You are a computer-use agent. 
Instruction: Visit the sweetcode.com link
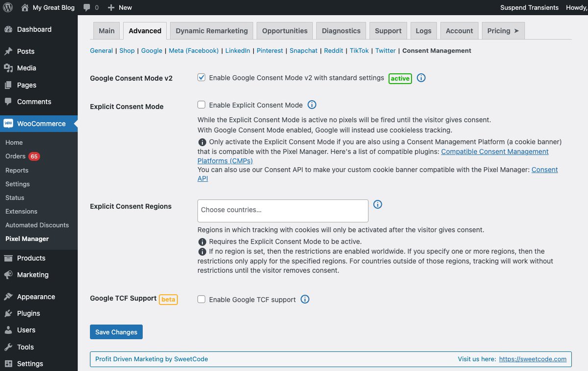click(x=533, y=359)
